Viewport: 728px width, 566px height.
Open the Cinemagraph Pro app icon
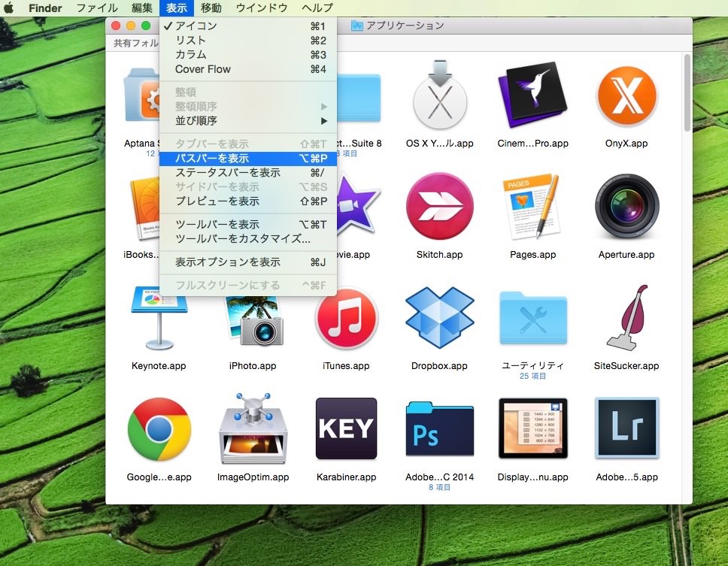pos(532,95)
